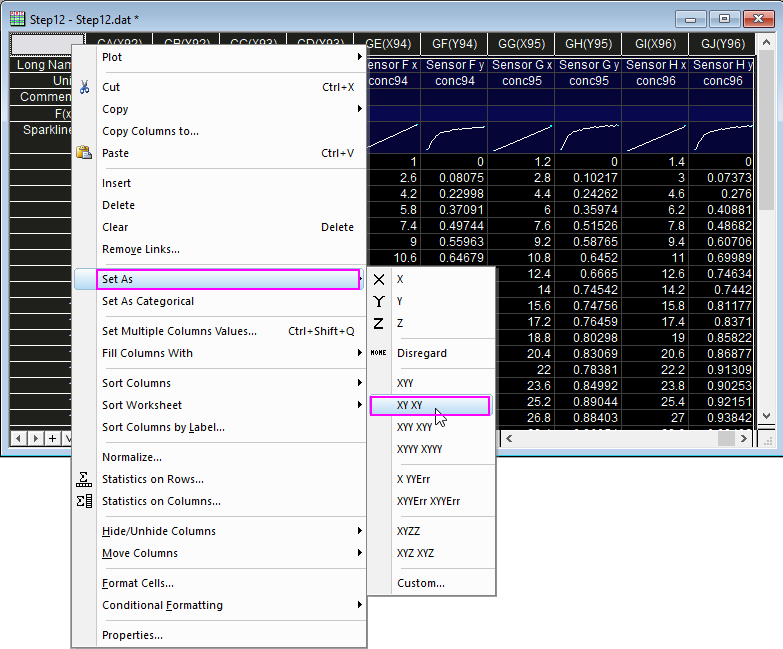Select the Z designation icon
Image resolution: width=783 pixels, height=649 pixels.
click(379, 324)
